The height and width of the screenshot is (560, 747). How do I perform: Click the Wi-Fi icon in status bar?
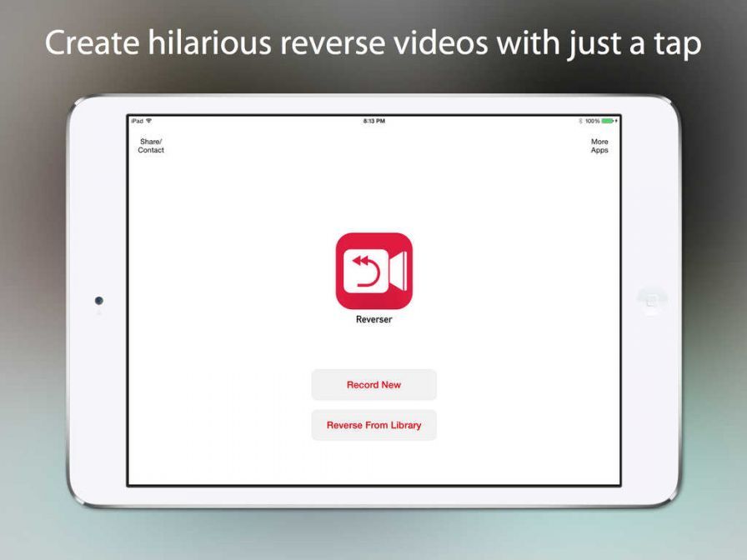point(148,121)
